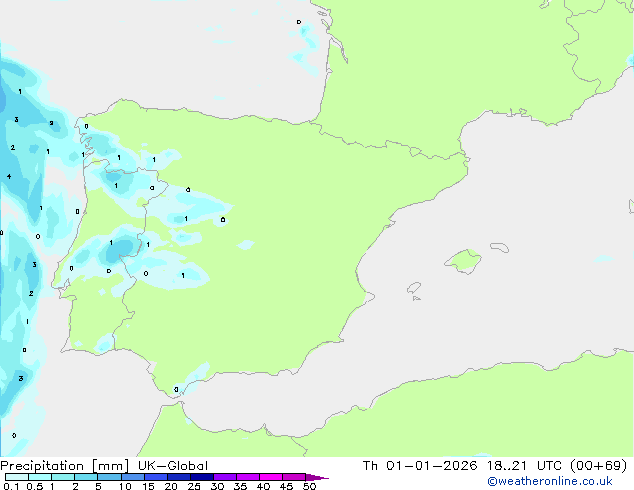Pick the 1–2 mm legend swatch
The width and height of the screenshot is (634, 490).
(63, 477)
